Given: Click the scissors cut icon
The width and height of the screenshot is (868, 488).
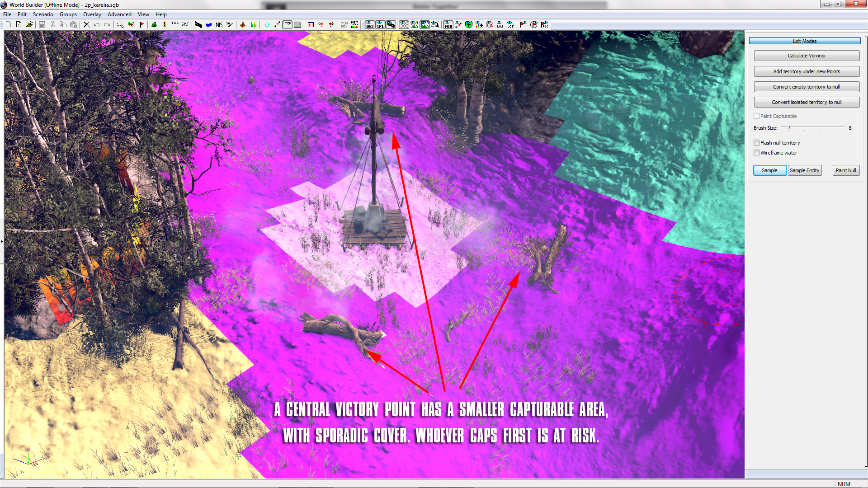Looking at the screenshot, I should point(52,25).
